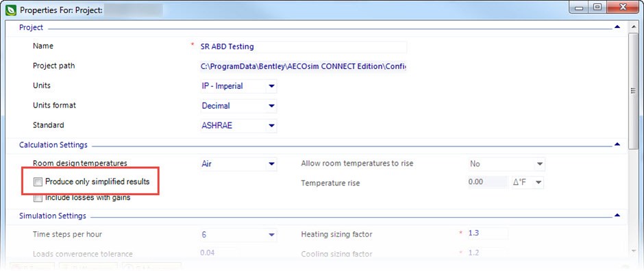Click the Project path field
Image resolution: width=644 pixels, height=271 pixels.
tap(302, 66)
